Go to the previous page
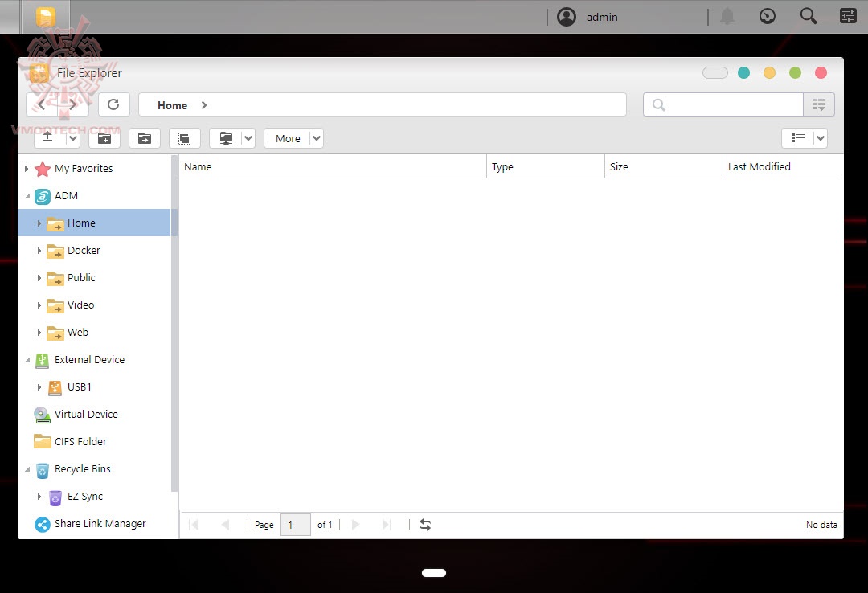The height and width of the screenshot is (593, 868). pos(225,525)
